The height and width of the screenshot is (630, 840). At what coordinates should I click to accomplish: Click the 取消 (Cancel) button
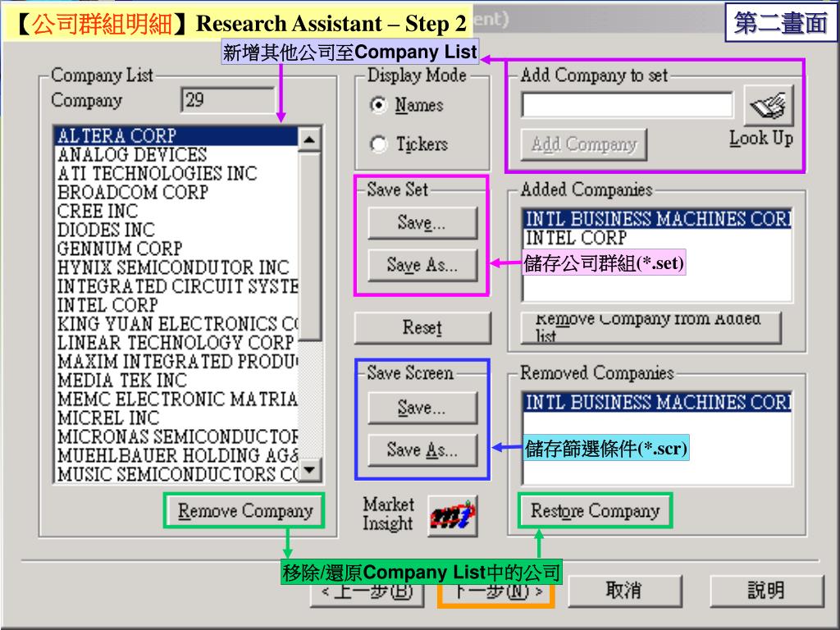click(624, 591)
